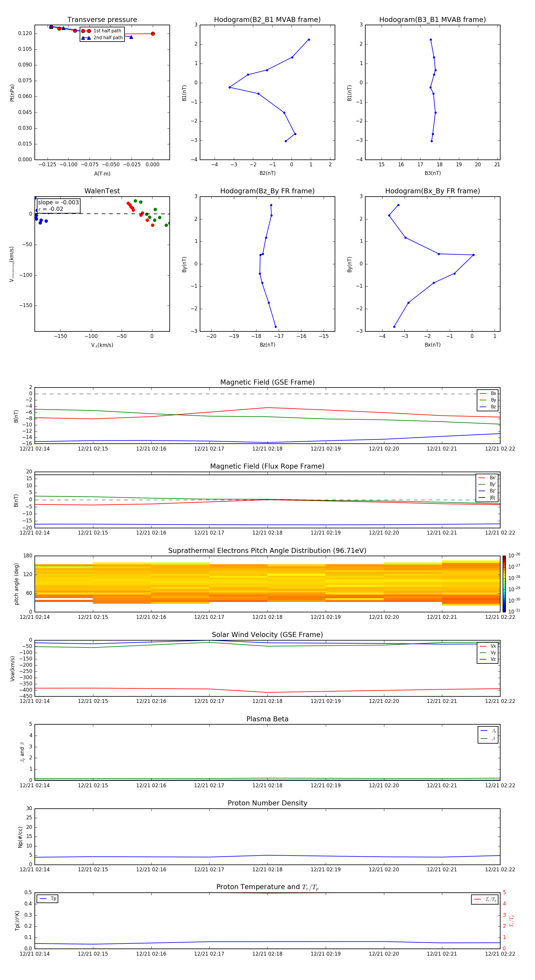Screen dimensions: 535x980
Task: Click the 'pitch angle (deg)' axis label
Action: (16, 584)
